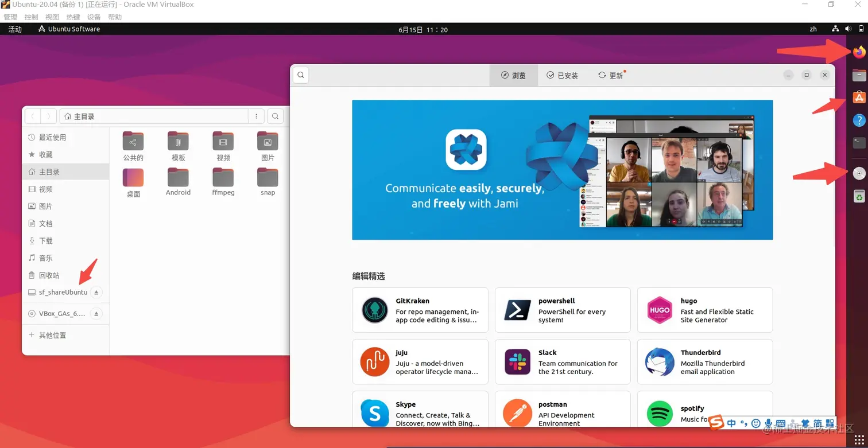Viewport: 868px width, 448px height.
Task: Switch to the 更新 tab
Action: click(x=611, y=75)
